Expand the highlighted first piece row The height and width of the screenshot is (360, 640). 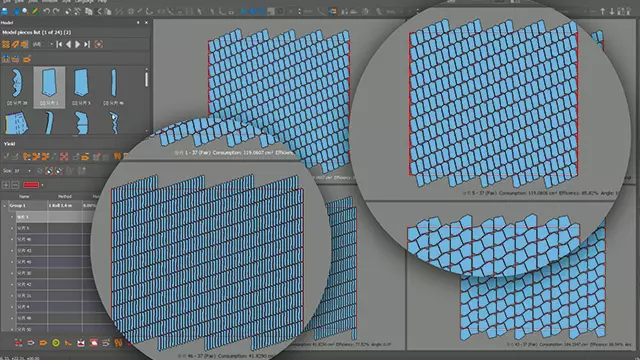[x=12, y=217]
